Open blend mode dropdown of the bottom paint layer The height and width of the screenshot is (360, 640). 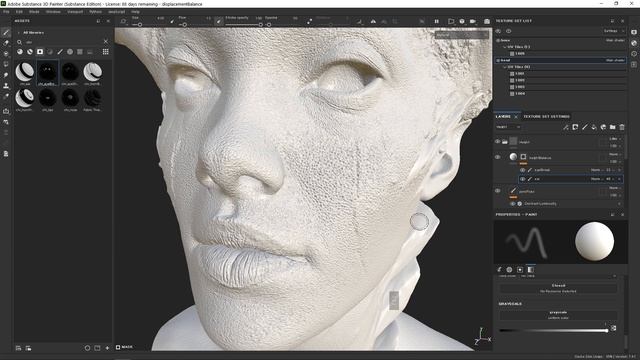pyautogui.click(x=615, y=188)
